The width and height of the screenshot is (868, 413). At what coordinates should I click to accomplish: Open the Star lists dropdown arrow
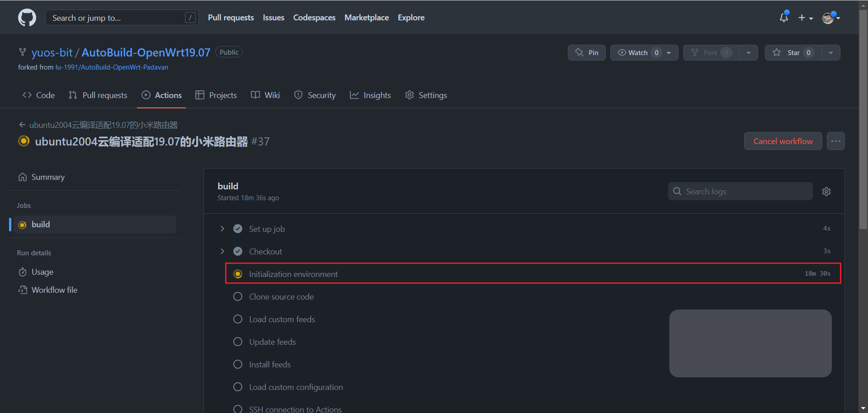[831, 53]
